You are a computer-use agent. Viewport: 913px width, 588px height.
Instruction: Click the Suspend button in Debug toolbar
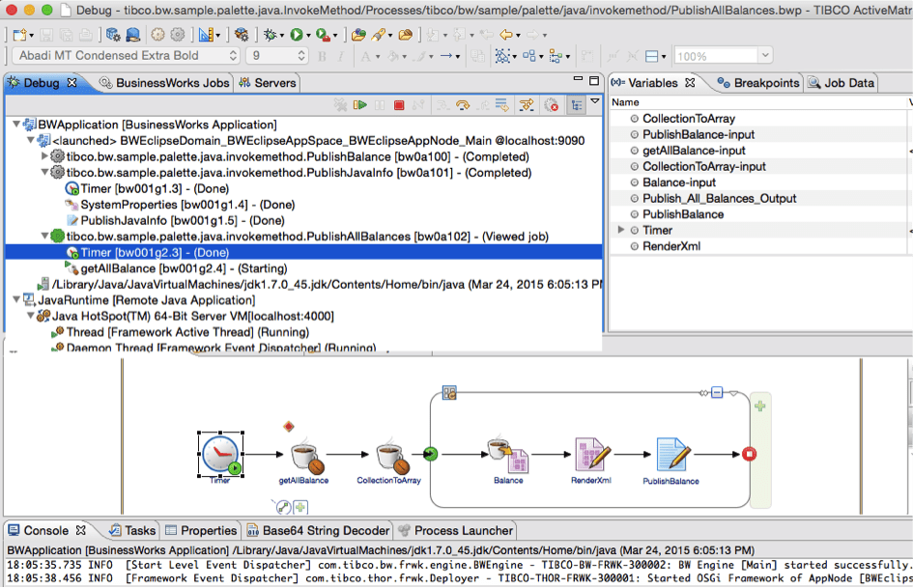point(380,105)
